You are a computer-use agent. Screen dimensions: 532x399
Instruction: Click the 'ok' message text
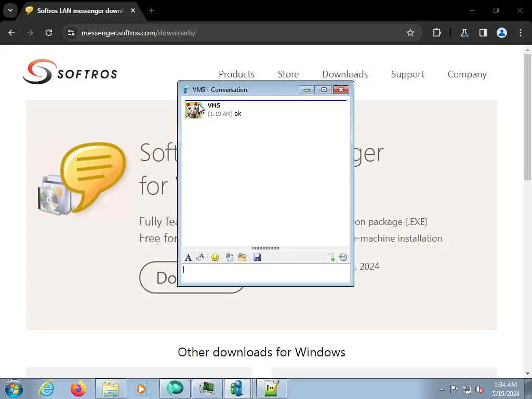tap(238, 114)
